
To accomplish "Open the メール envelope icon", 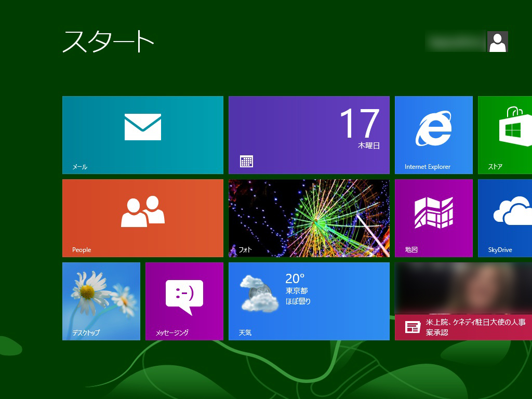I will 143,127.
